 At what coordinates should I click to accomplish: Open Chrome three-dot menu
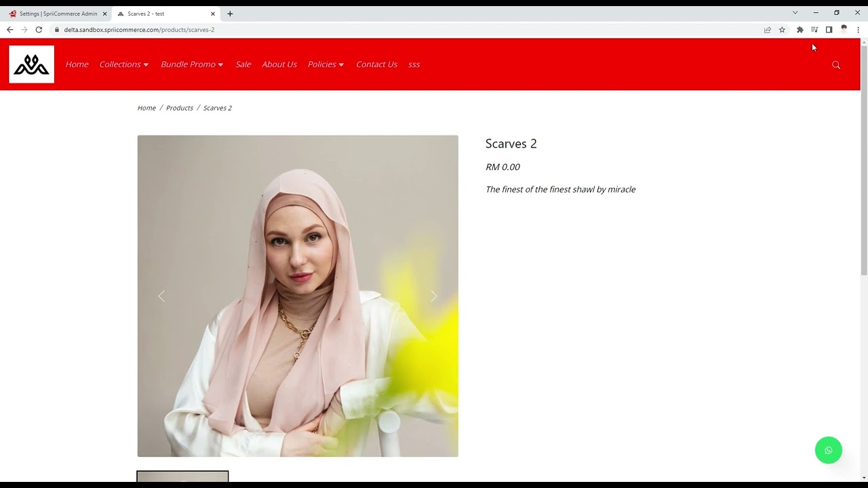(858, 30)
